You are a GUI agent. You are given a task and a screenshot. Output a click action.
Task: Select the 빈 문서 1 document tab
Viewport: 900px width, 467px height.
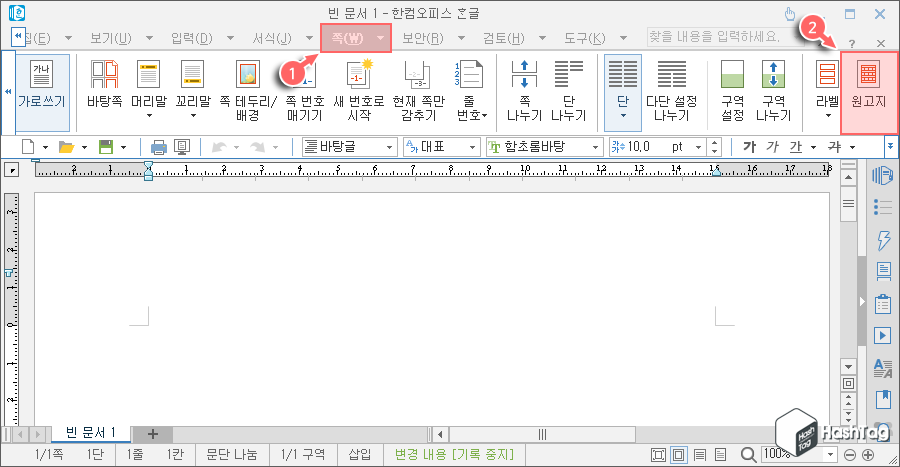(91, 433)
